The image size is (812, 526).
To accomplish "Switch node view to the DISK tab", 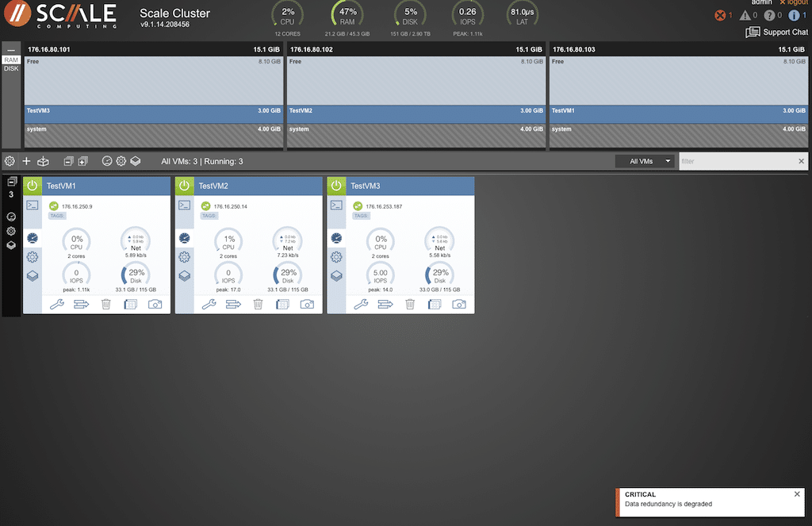I will tap(11, 68).
